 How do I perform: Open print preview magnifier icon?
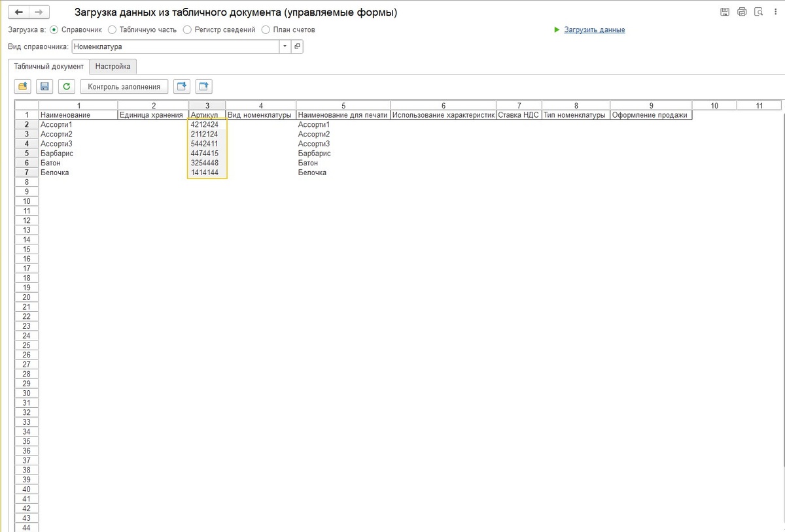tap(759, 12)
